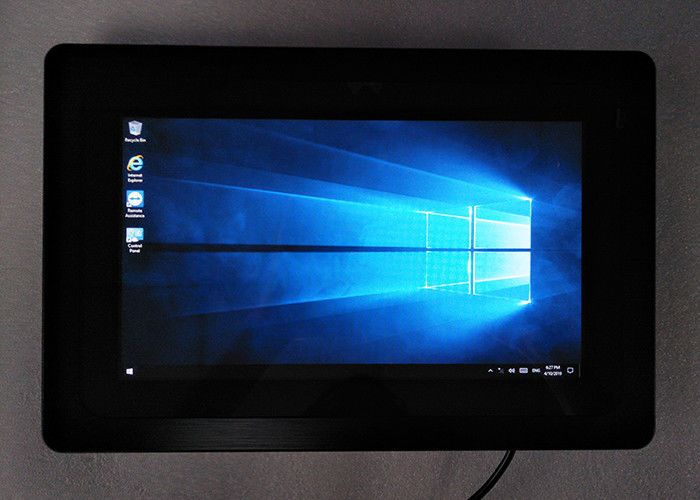Open the Remote Assistance desktop shortcut
Screen dimensions: 700x500
135,204
